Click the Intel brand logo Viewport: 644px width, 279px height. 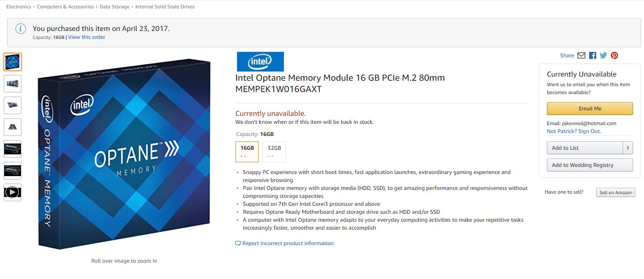point(260,61)
